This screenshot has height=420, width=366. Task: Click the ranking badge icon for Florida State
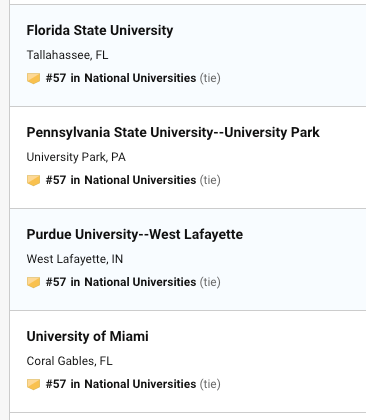click(33, 79)
